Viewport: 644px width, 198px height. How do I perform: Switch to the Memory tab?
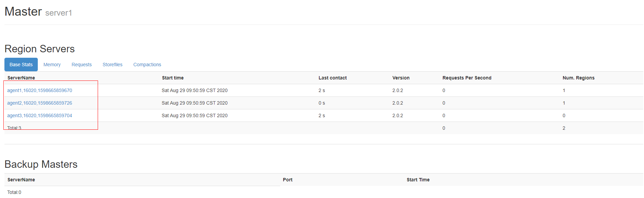click(x=52, y=65)
